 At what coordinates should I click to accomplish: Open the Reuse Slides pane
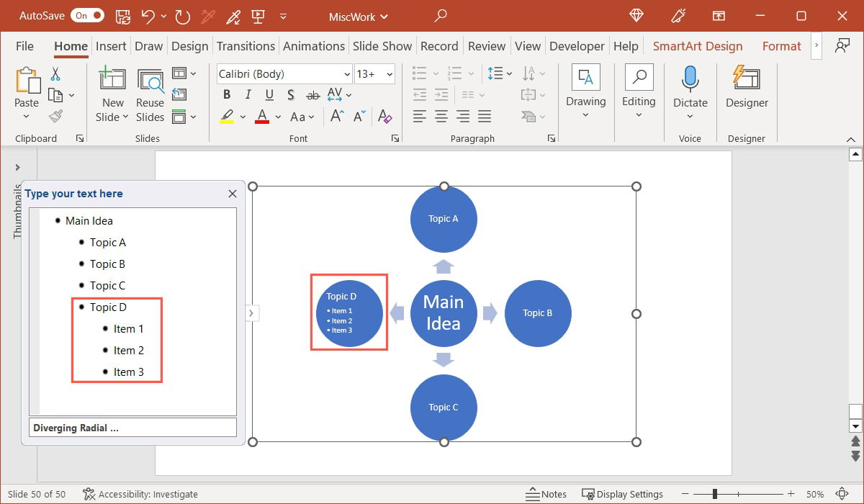click(x=150, y=95)
